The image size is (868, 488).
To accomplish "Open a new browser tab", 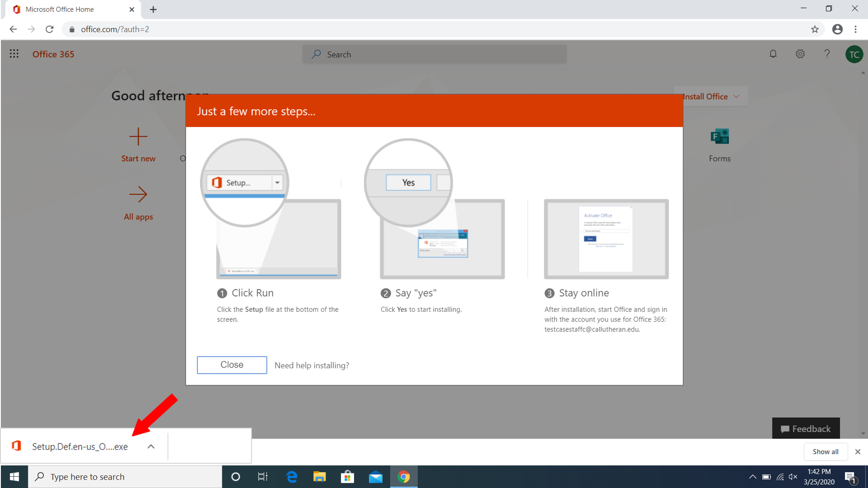I will [153, 10].
